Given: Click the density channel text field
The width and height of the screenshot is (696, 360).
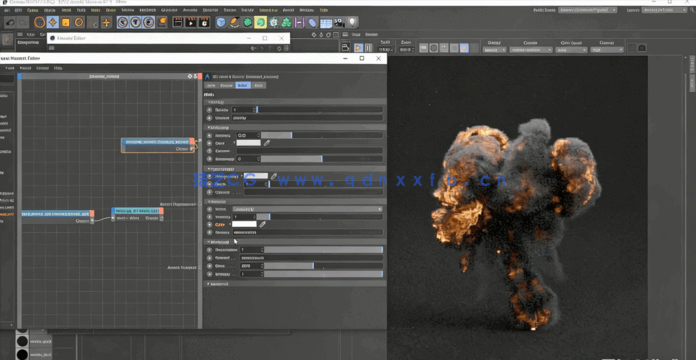Looking at the screenshot, I should (x=307, y=118).
